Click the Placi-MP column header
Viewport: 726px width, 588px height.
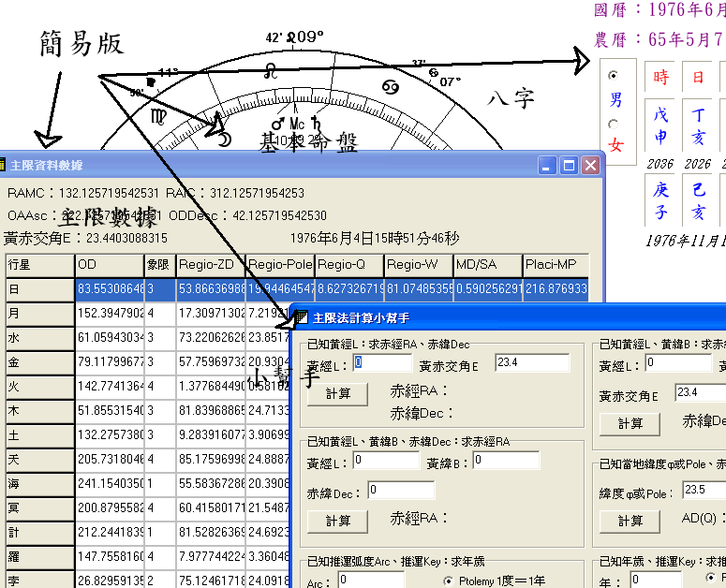pos(556,265)
